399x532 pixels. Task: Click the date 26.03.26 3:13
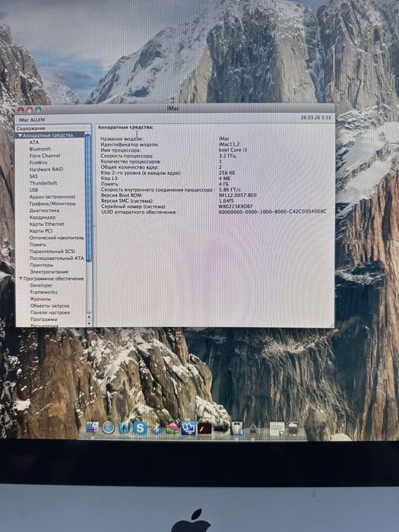315,118
